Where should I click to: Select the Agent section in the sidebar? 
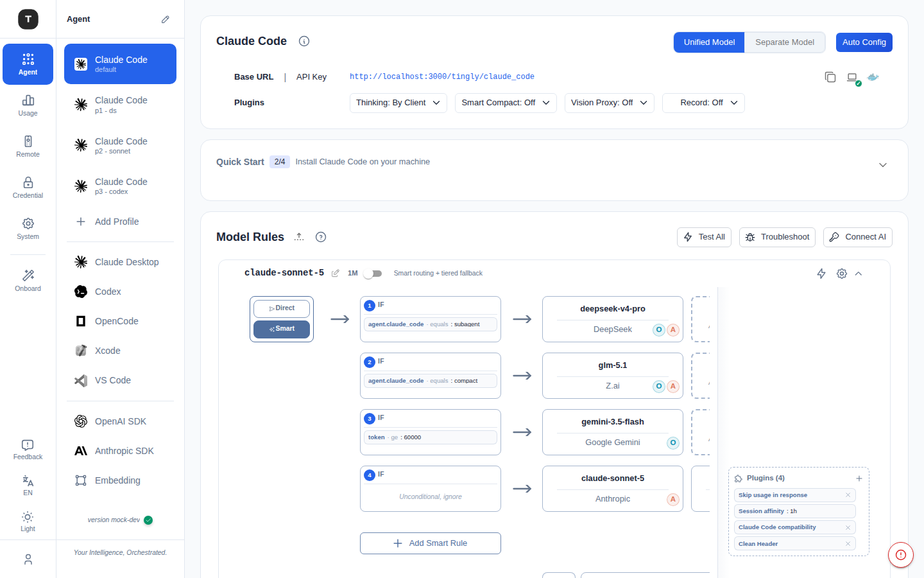tap(28, 64)
